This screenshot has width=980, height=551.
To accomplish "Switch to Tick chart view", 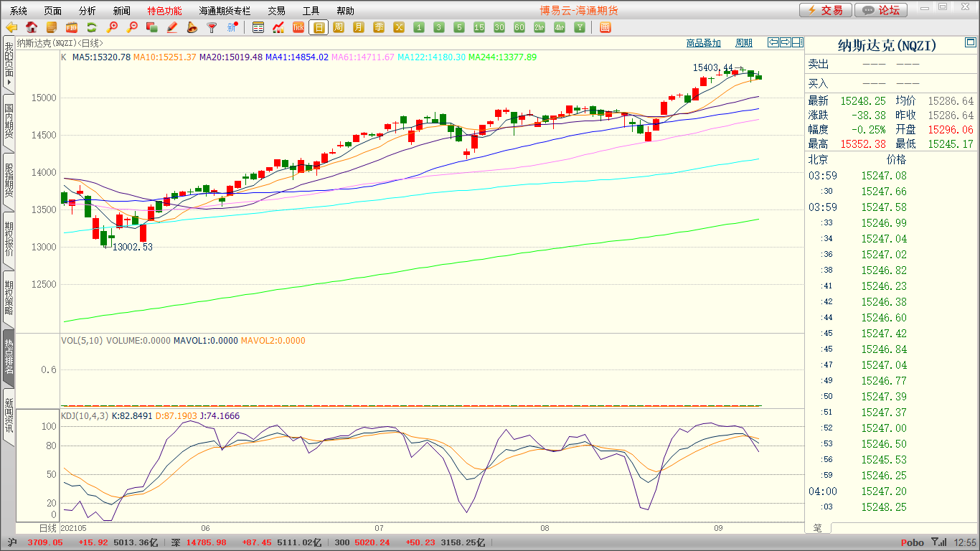I will pyautogui.click(x=298, y=28).
